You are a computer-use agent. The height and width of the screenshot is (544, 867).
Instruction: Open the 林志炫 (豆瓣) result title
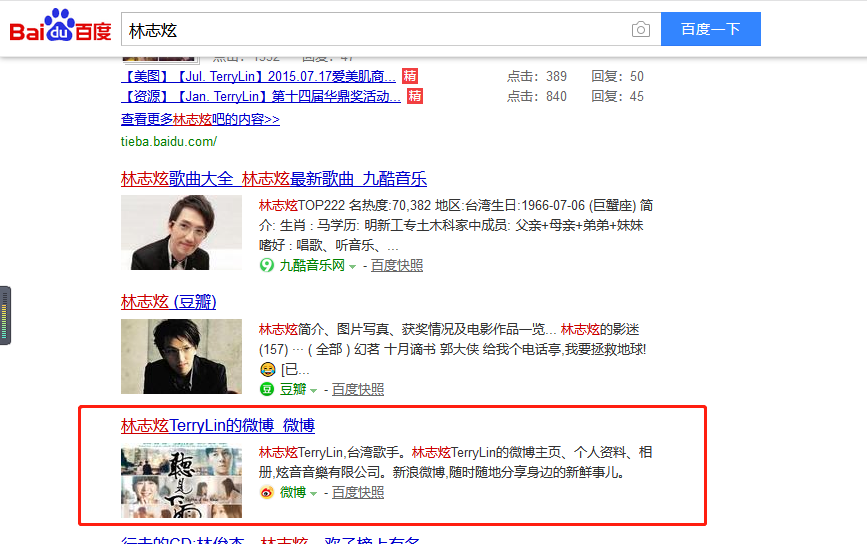tap(169, 302)
